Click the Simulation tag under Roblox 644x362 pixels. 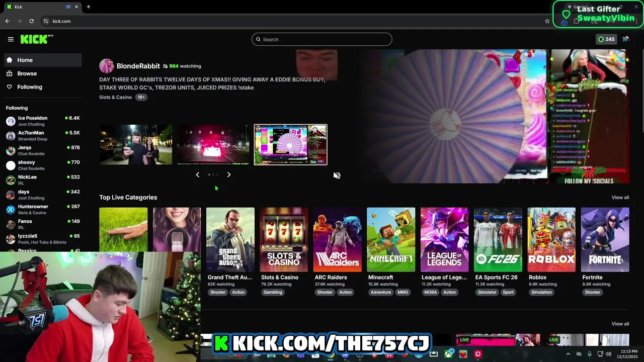coord(541,292)
